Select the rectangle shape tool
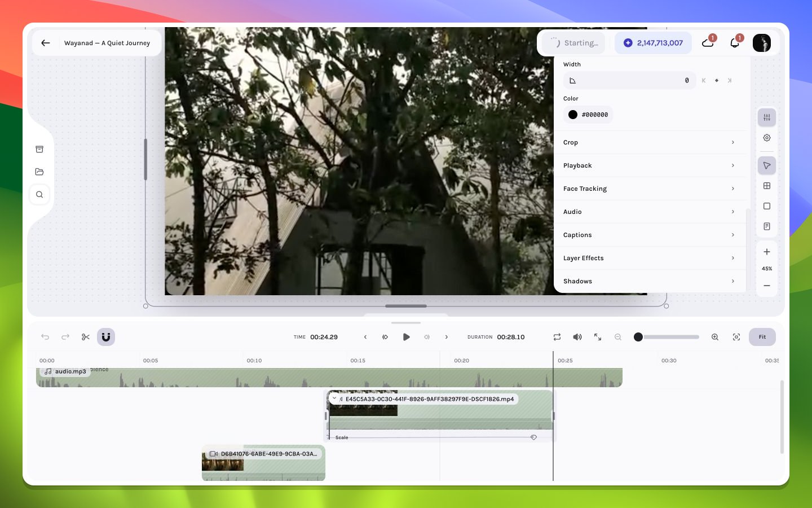Screen dimensions: 812x508 (x=767, y=206)
